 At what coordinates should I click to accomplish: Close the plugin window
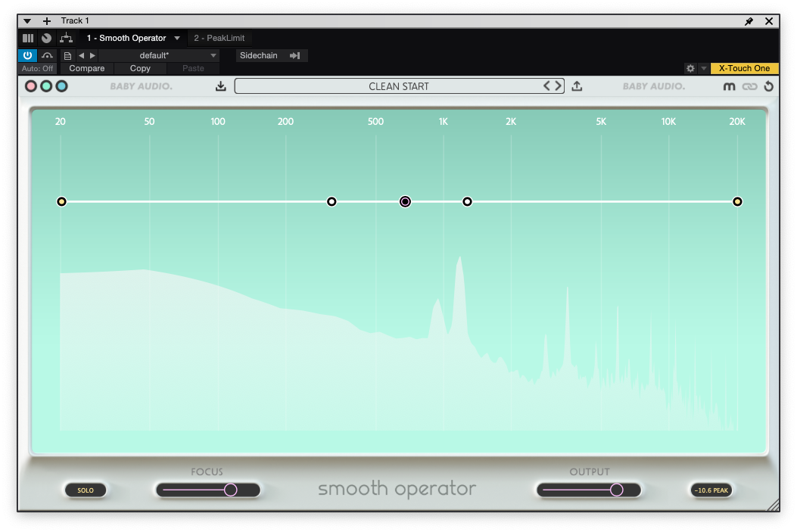[768, 21]
